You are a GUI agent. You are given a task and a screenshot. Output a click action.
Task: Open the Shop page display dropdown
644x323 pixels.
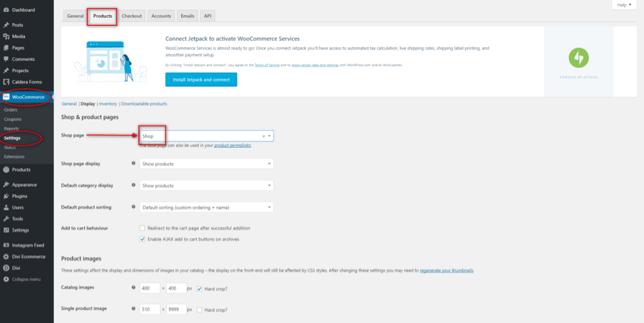207,164
